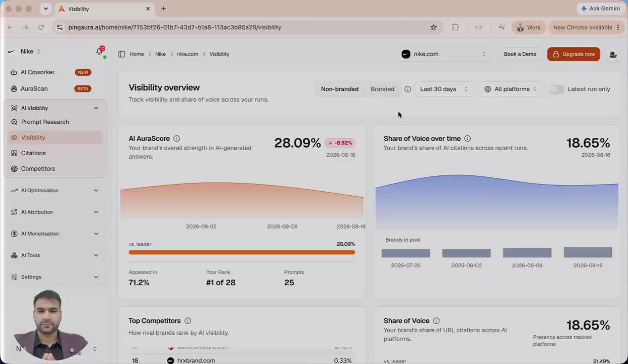The width and height of the screenshot is (628, 364).
Task: Expand AI Attribution section
Action: coord(55,212)
